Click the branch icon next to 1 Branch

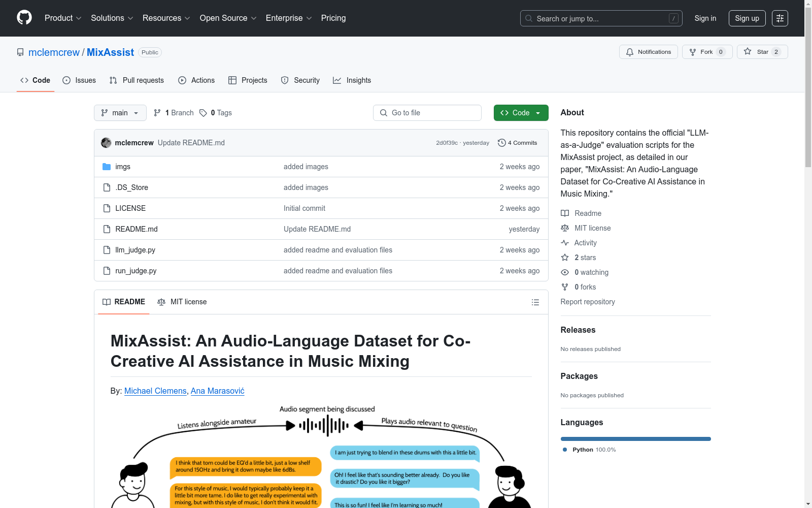pos(157,113)
